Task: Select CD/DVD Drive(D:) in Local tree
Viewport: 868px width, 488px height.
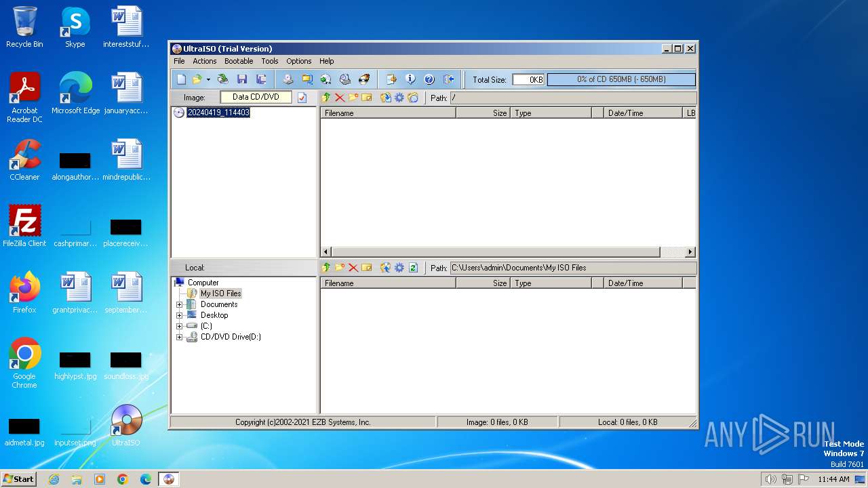Action: click(231, 337)
